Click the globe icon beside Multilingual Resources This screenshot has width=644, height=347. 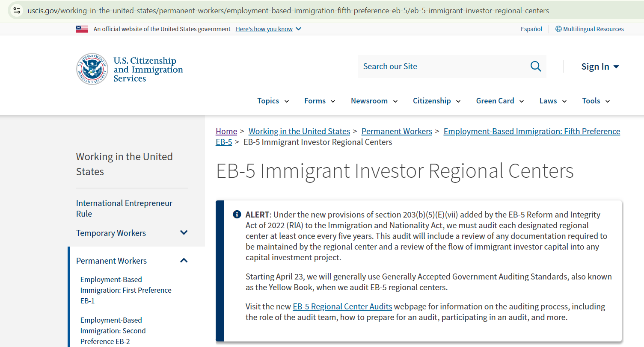[558, 29]
